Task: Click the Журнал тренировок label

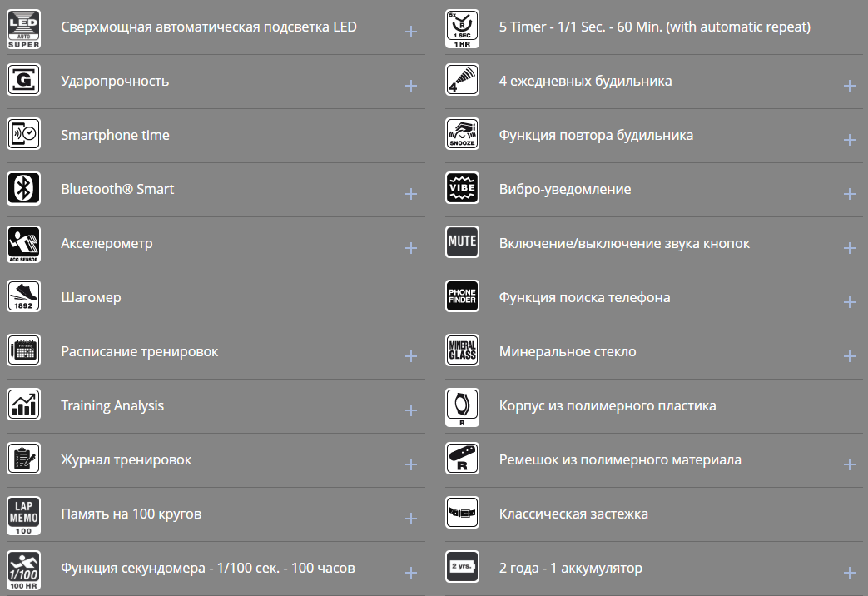Action: pyautogui.click(x=126, y=459)
